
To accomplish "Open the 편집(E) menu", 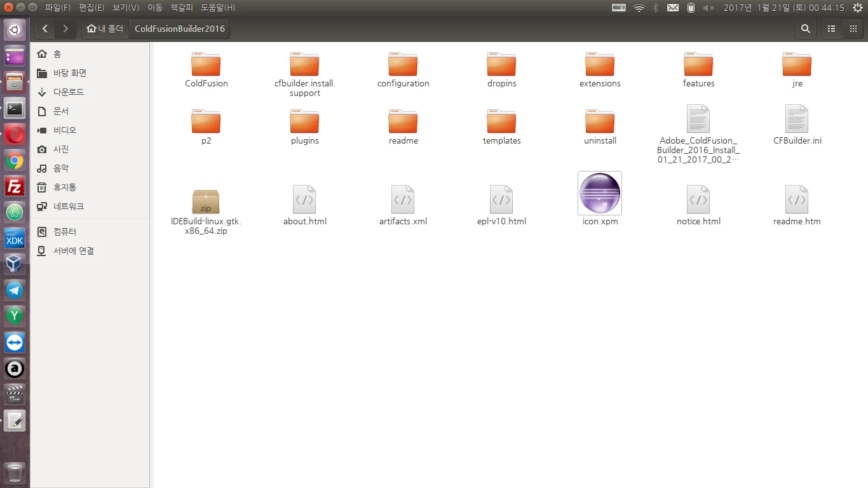I will (92, 8).
